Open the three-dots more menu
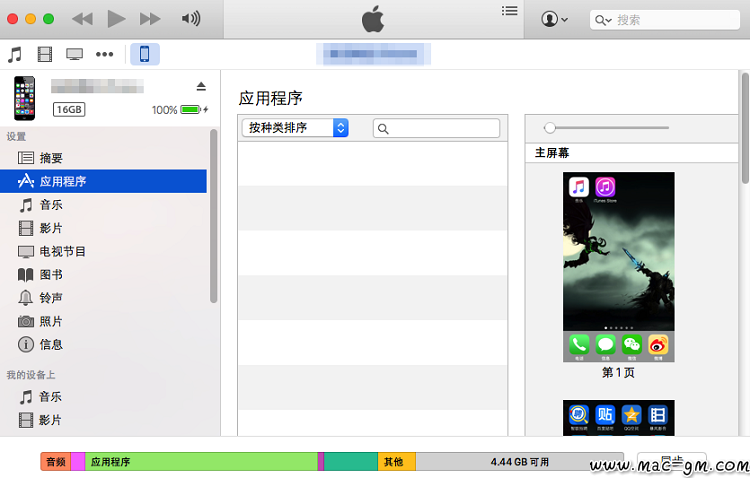 [104, 55]
